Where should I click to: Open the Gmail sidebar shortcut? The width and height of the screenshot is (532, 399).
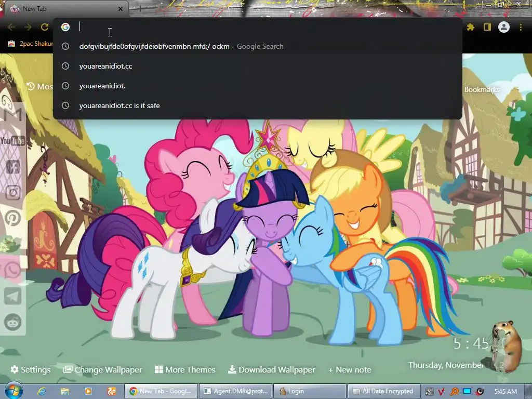[13, 114]
